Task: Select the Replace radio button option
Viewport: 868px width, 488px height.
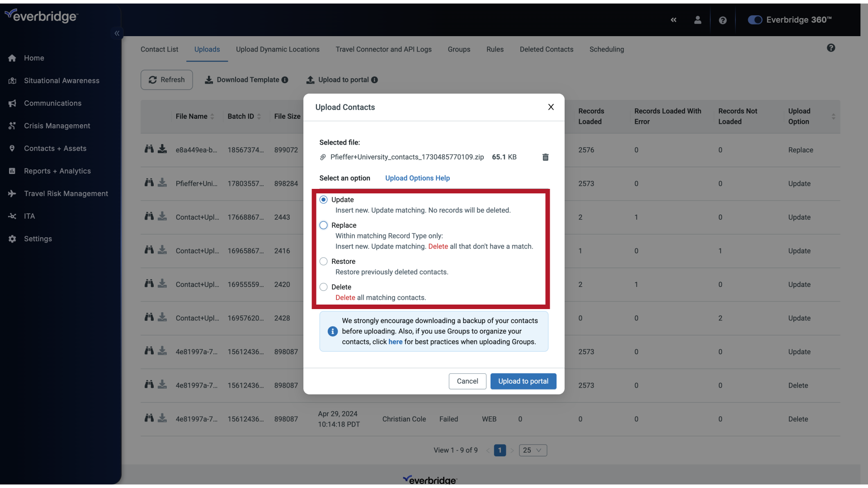Action: click(x=322, y=225)
